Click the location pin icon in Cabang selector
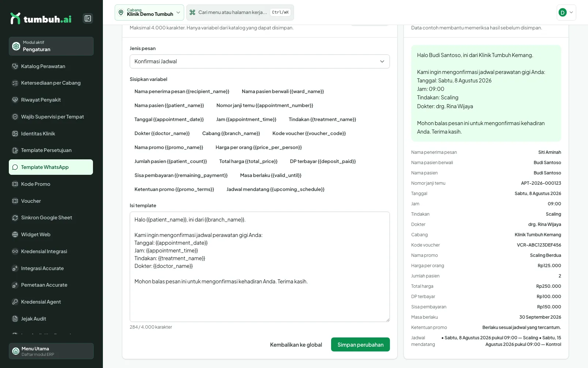This screenshot has width=588, height=368. click(121, 13)
